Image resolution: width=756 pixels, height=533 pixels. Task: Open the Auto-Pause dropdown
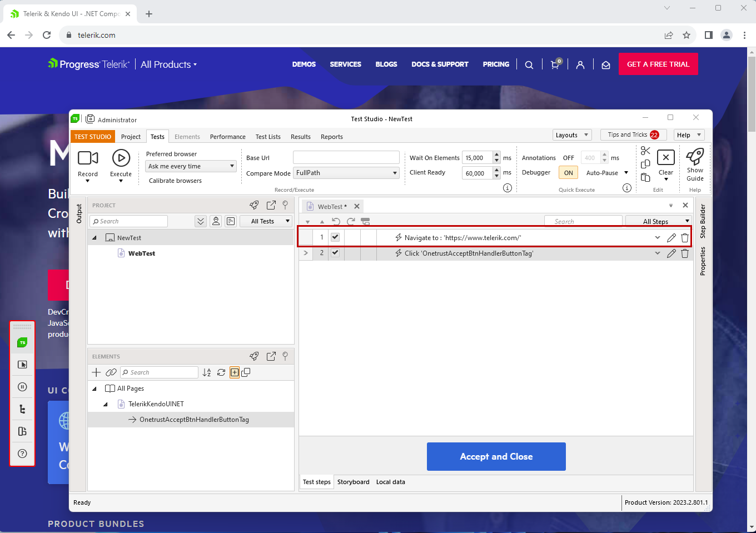click(x=607, y=173)
